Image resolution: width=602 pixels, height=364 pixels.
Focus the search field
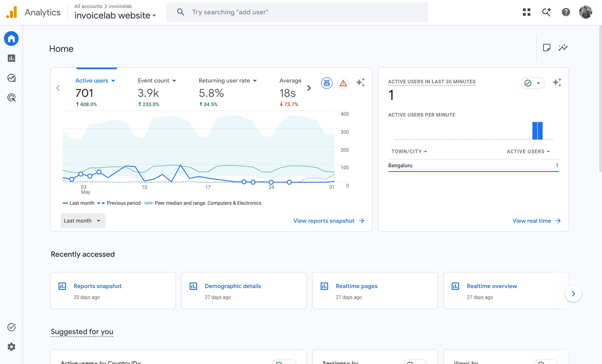(297, 12)
